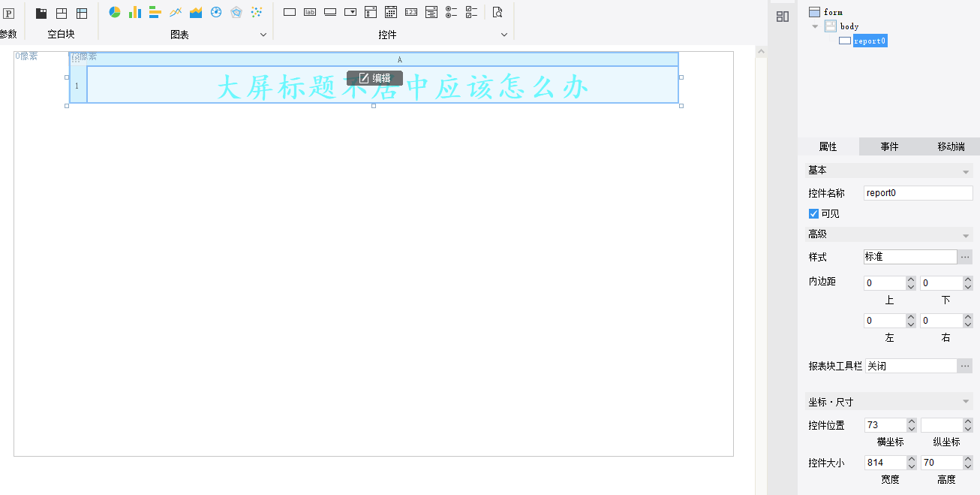Select report0 in the component tree

coord(870,41)
